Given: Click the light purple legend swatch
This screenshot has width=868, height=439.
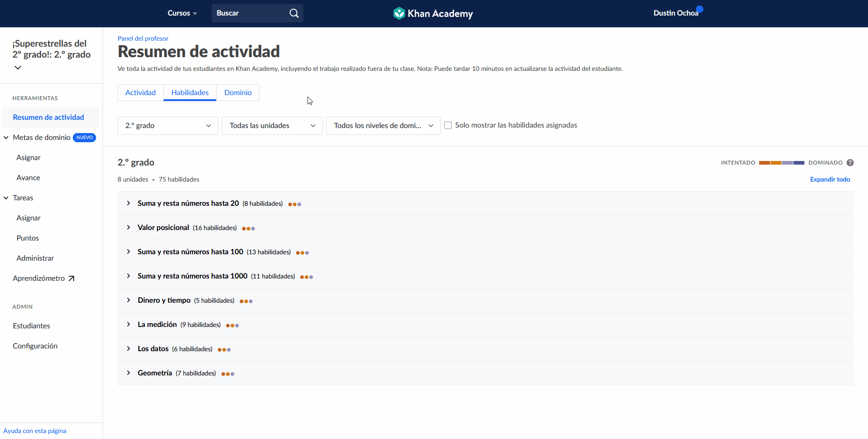Looking at the screenshot, I should [787, 163].
